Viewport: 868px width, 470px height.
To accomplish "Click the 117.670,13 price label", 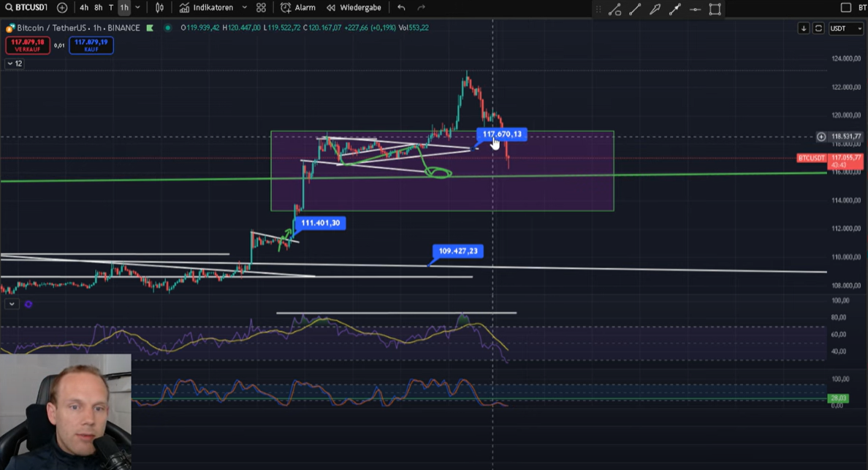I will pos(502,134).
